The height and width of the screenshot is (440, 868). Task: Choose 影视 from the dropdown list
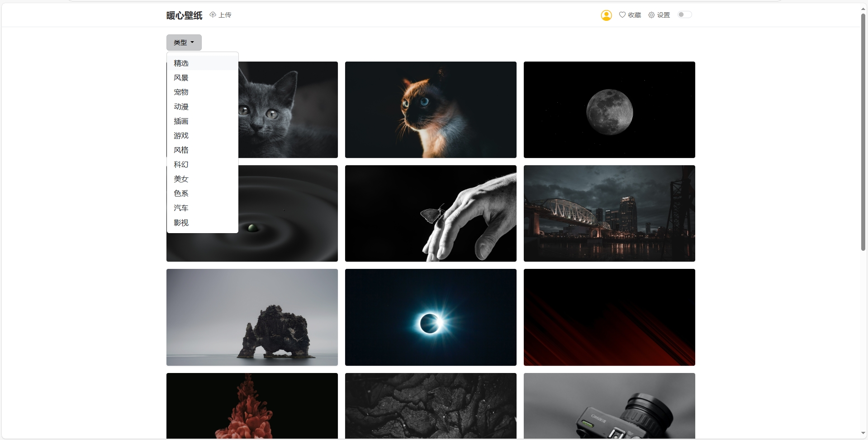[x=181, y=223]
